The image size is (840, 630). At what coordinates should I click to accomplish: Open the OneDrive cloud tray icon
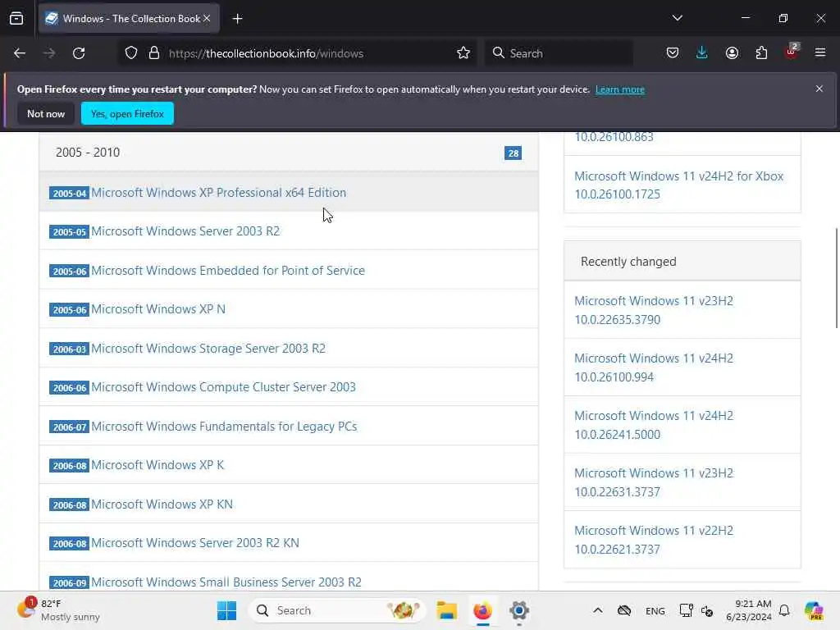624,610
